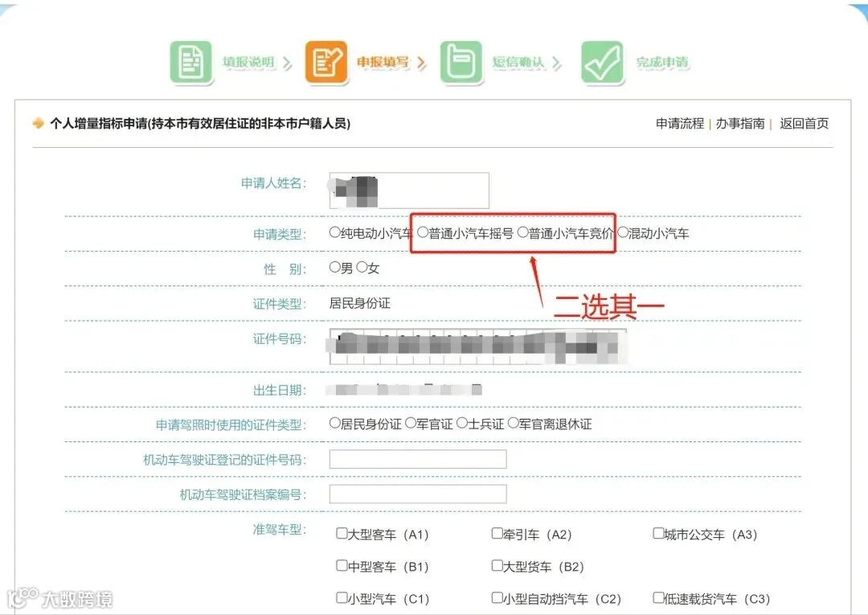Click the 机动车驾驶证档案编号 input field
The image size is (868, 615).
pos(417,494)
